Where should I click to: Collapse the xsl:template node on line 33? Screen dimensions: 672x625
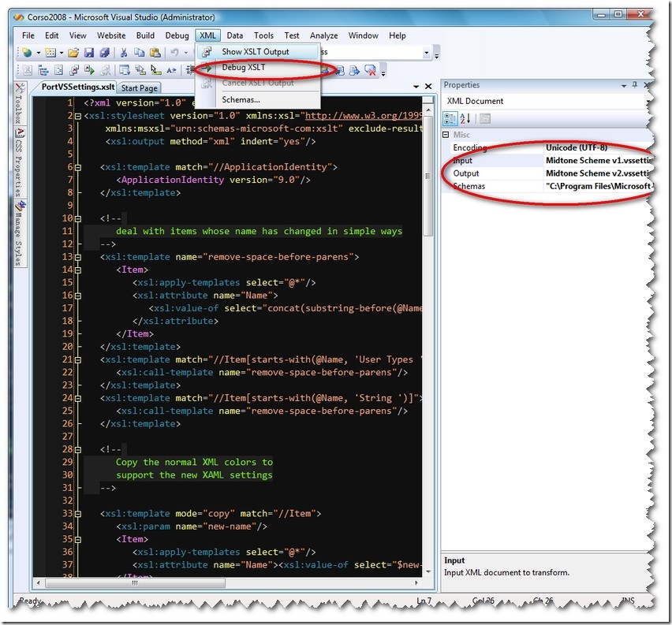[78, 514]
